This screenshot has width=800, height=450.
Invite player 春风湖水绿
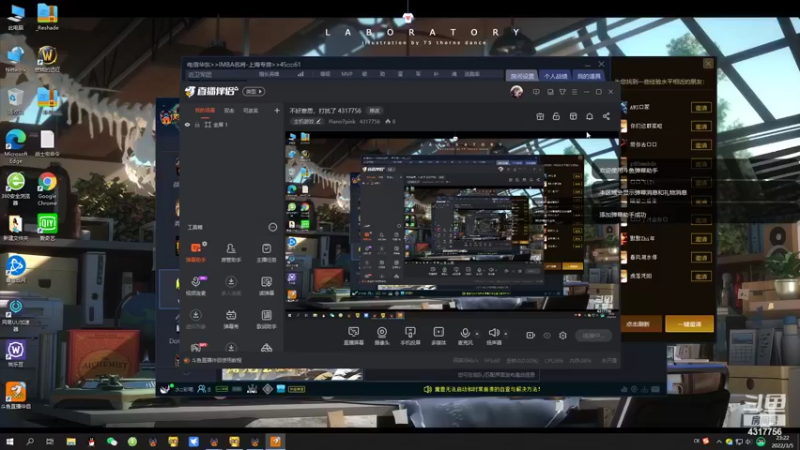pos(701,258)
